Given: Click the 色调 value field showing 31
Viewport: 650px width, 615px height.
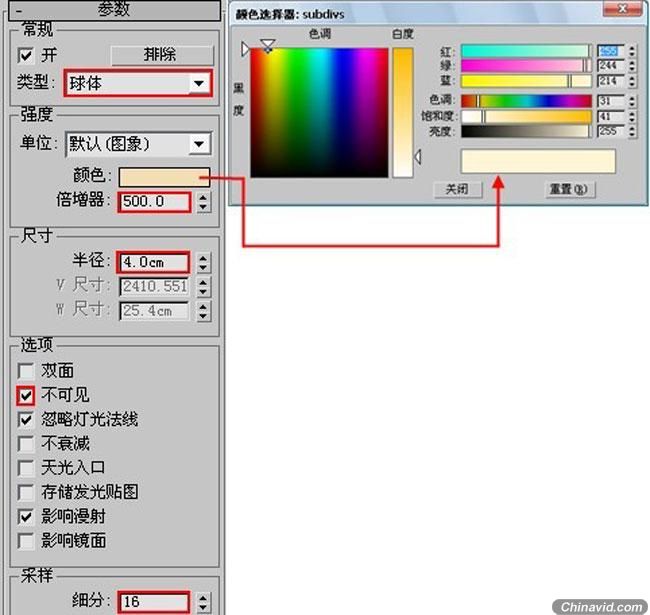Looking at the screenshot, I should click(x=611, y=101).
